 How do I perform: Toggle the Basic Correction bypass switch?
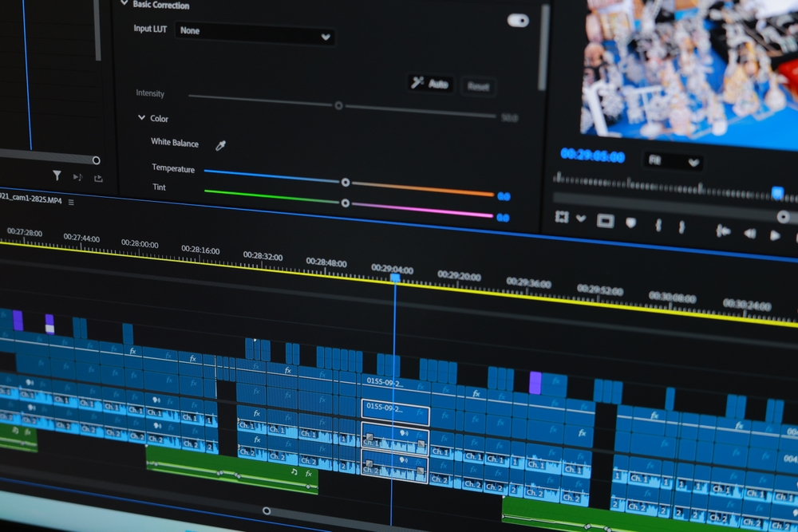coord(519,20)
